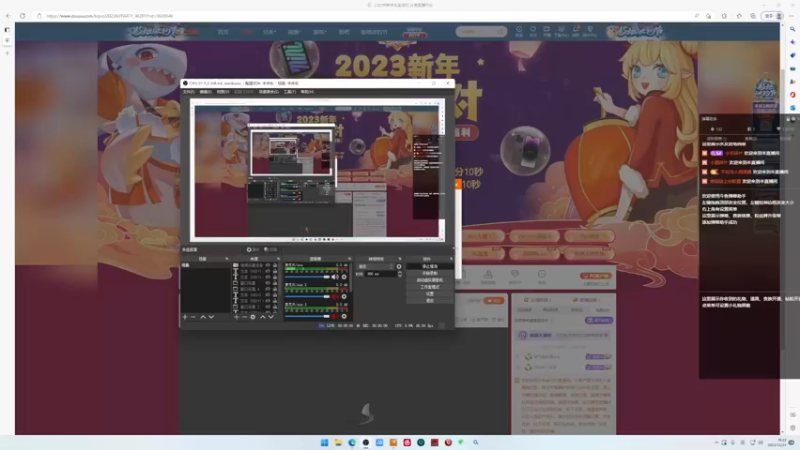Move the source up with the up arrow in Sources panel
The height and width of the screenshot is (450, 800).
point(262,317)
